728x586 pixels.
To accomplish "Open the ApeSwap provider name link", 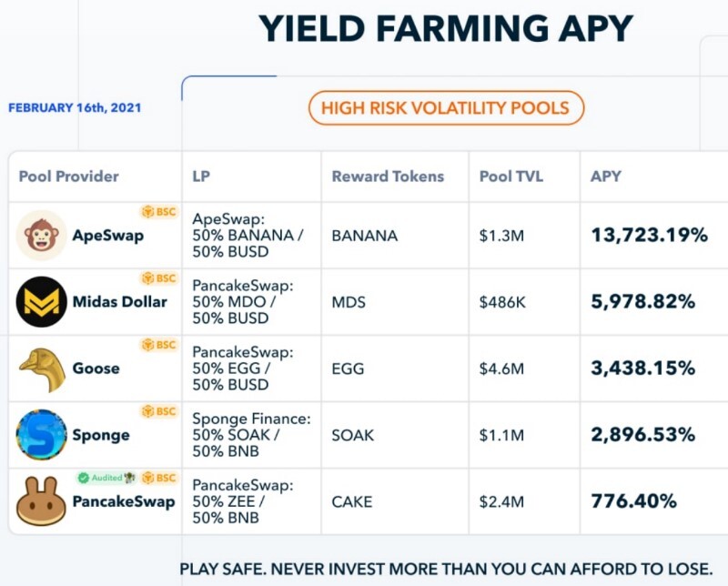I will pyautogui.click(x=107, y=236).
